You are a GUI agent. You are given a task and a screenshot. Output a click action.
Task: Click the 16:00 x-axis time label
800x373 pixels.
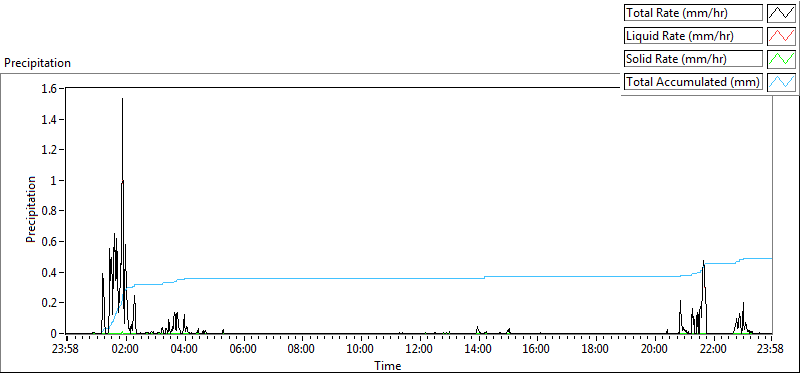(537, 350)
